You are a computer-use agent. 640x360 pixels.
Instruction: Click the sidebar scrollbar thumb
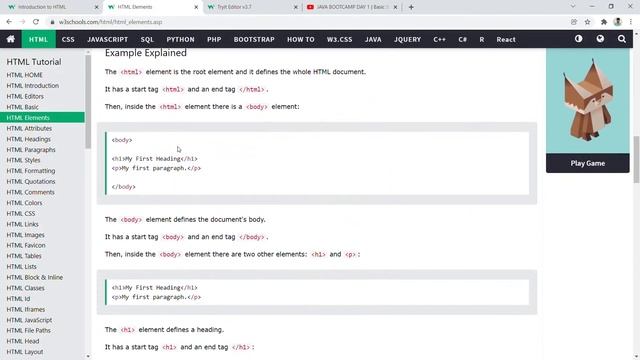point(88,102)
